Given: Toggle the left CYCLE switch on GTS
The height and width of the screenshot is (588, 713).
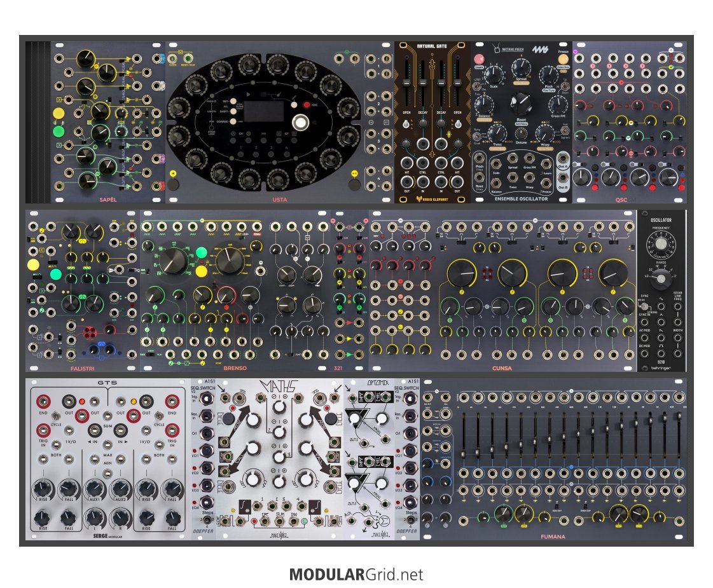Looking at the screenshot, I should click(x=55, y=416).
